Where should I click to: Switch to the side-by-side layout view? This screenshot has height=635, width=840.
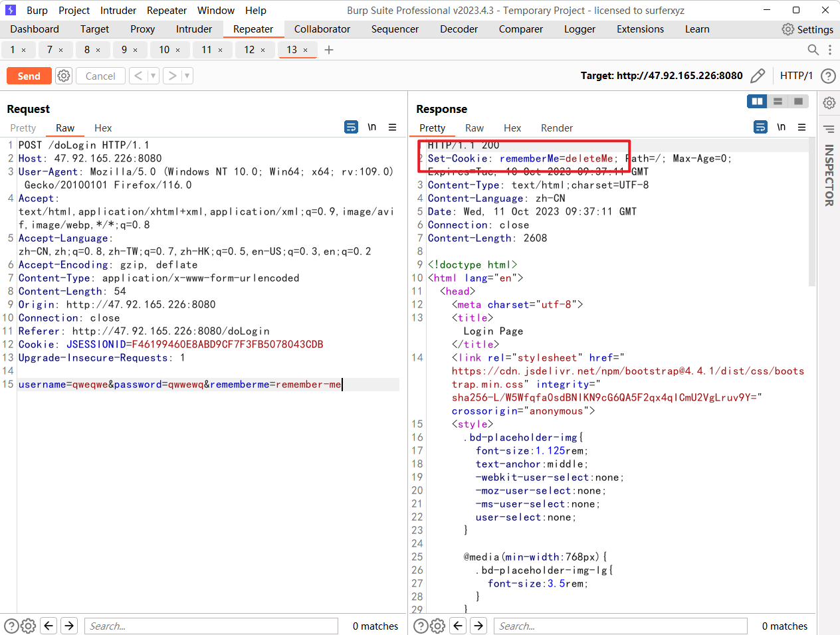click(756, 101)
